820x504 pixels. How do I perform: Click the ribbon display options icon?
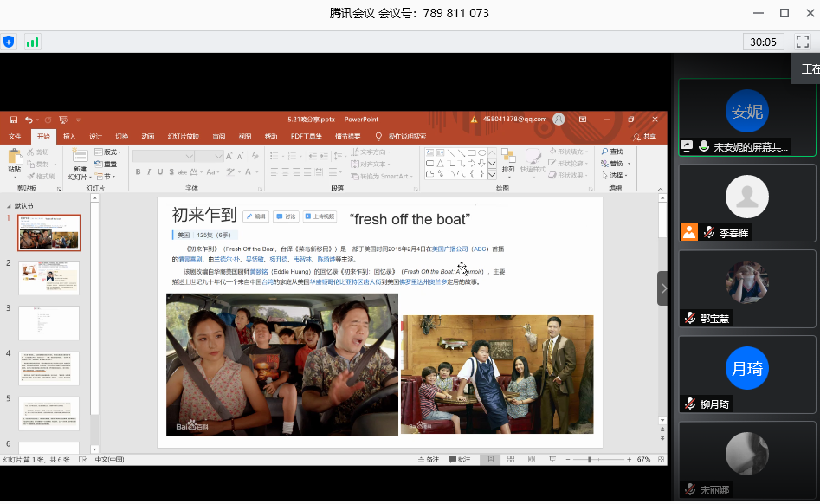(x=583, y=120)
